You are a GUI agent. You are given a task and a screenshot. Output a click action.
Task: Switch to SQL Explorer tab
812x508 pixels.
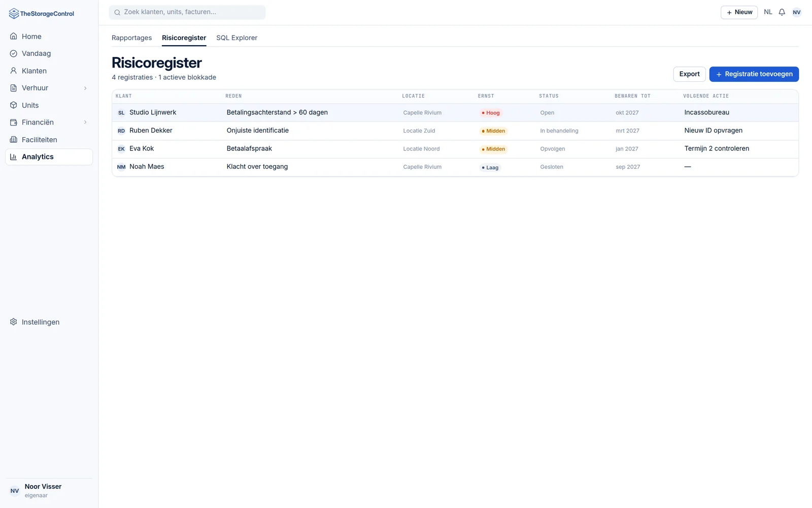tap(236, 38)
